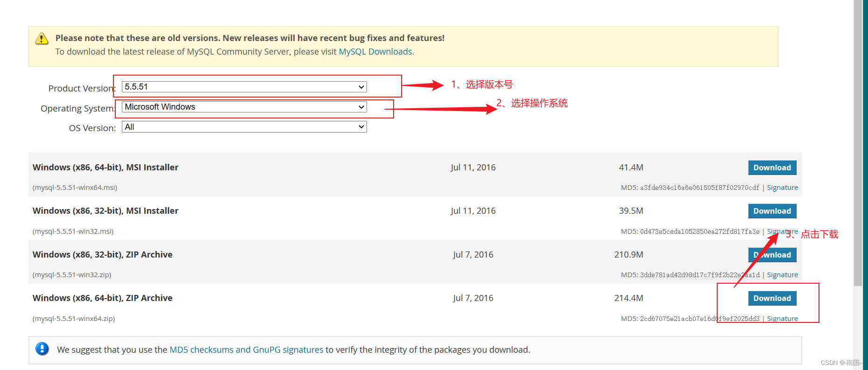This screenshot has height=370, width=868.
Task: Click the filename (mysql-5.5.51-win32.zip)
Action: coord(72,275)
